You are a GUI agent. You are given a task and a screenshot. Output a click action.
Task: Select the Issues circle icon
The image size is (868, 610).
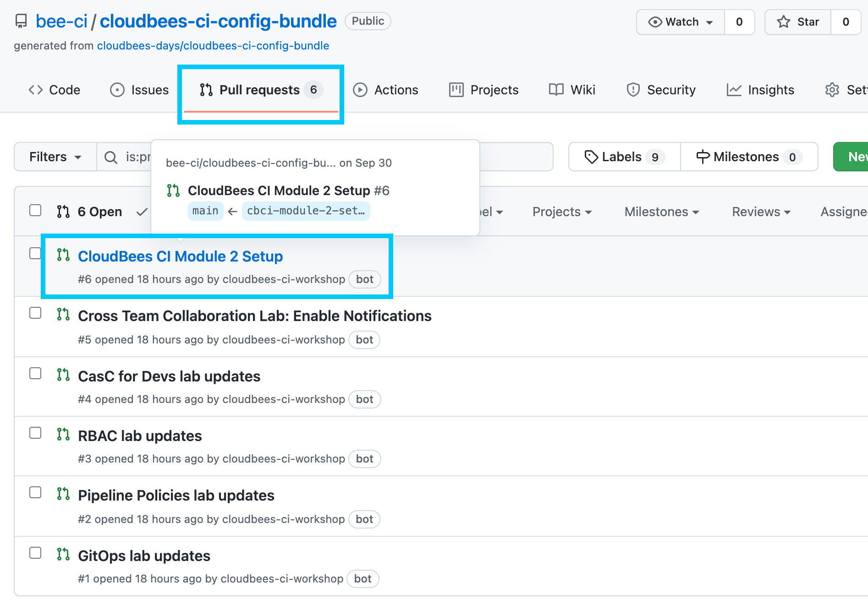pos(116,90)
